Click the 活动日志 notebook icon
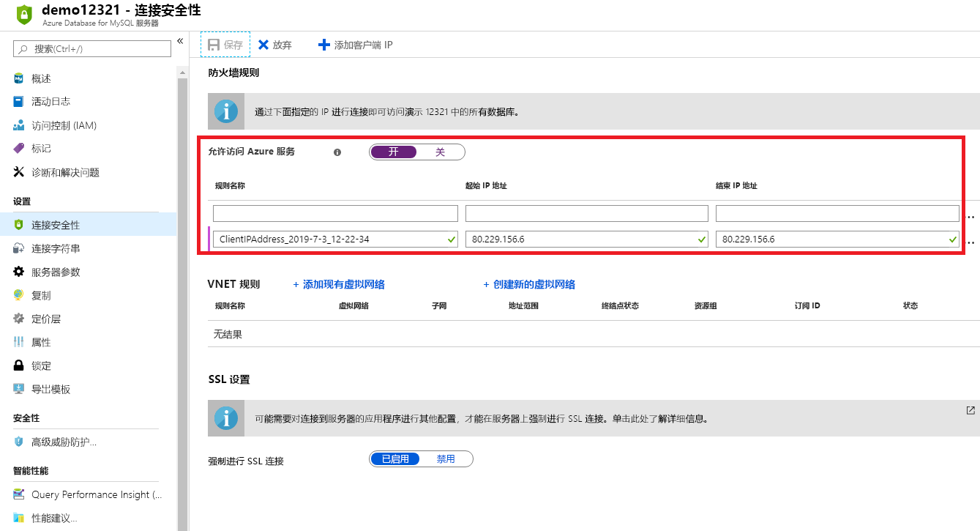Screen dimensions: 980x531 [18, 102]
